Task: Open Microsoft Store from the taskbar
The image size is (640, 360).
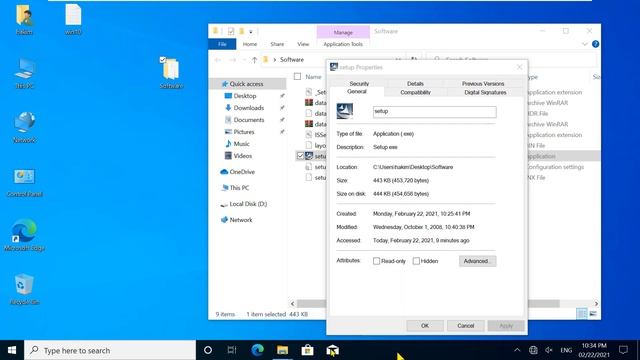Action: coord(307,350)
